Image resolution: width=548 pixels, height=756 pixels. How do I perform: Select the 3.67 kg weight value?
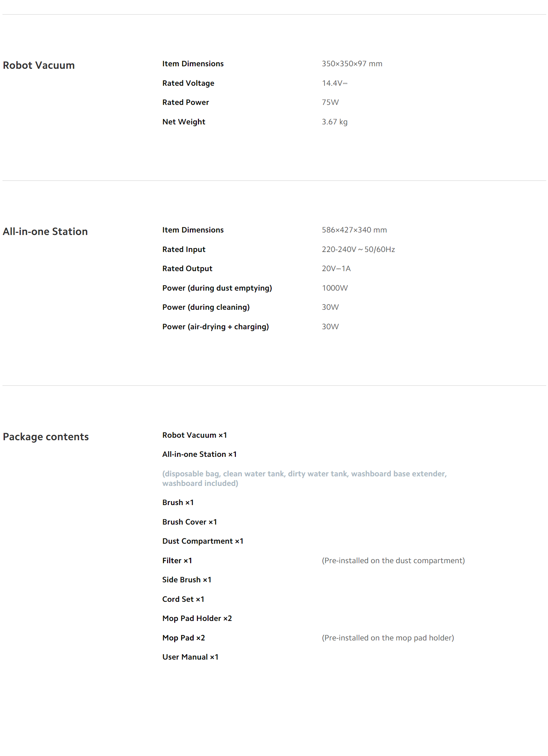334,122
